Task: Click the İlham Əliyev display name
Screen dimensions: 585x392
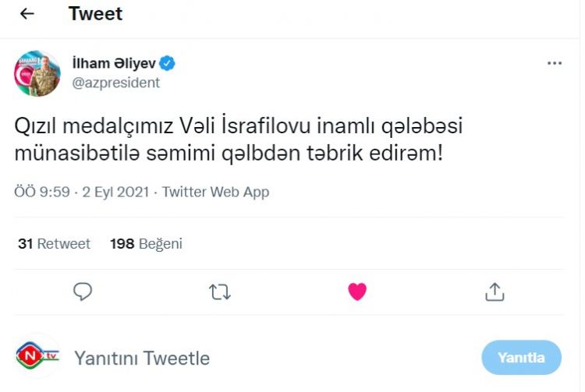Action: [x=115, y=64]
